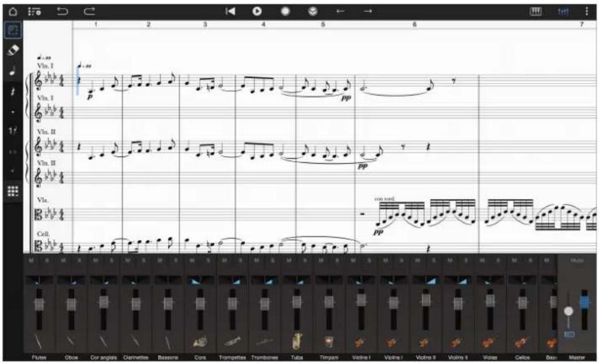Jump to measure 3 in the ruler
This screenshot has width=599, height=364.
tap(205, 25)
